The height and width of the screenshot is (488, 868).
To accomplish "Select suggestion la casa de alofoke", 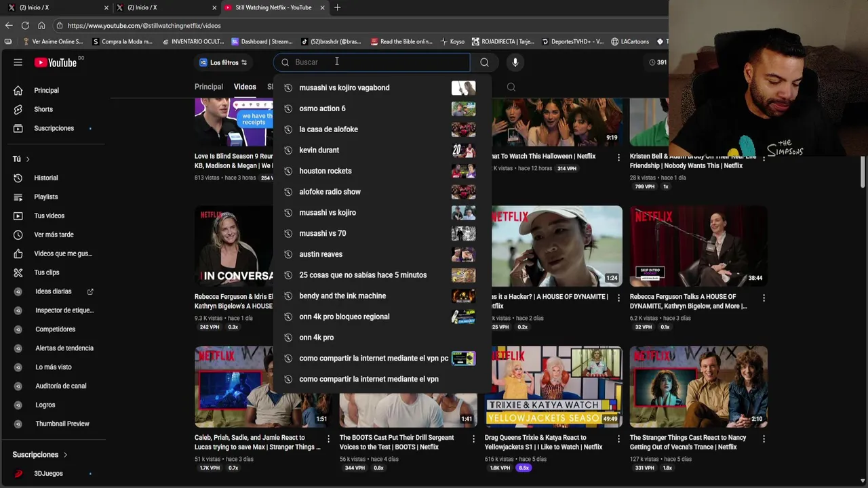I will point(381,129).
